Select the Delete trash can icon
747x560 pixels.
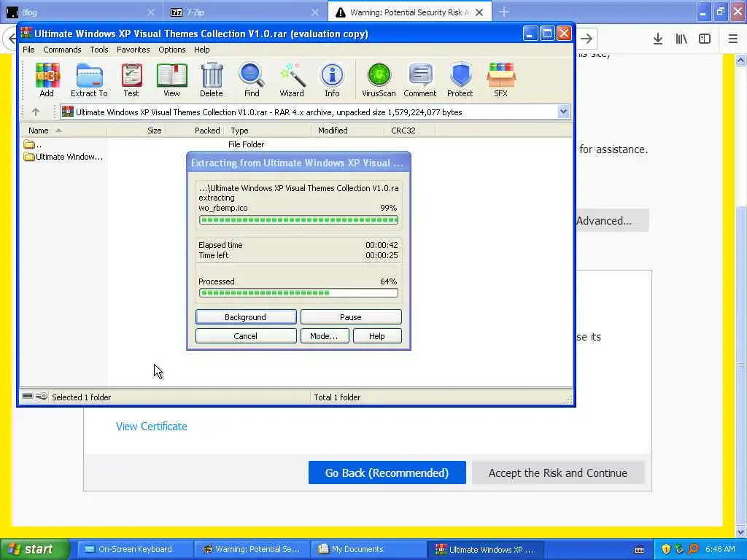pos(212,80)
